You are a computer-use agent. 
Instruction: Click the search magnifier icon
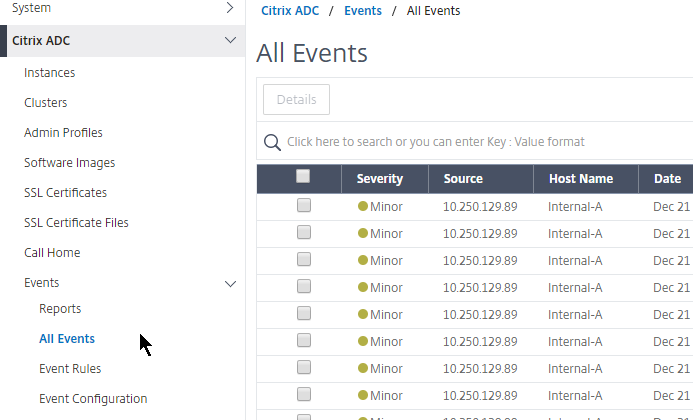tap(272, 142)
